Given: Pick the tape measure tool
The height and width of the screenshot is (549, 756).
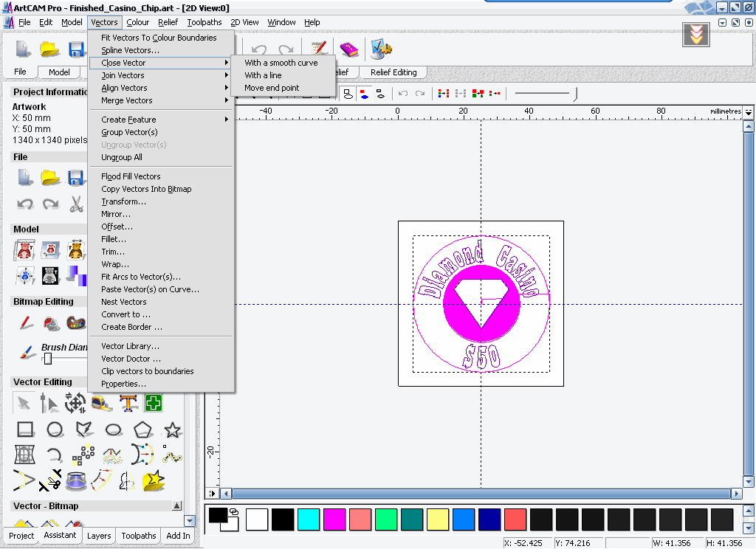Looking at the screenshot, I should [x=102, y=403].
